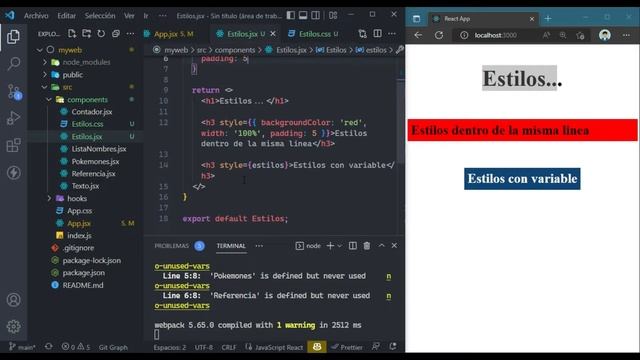Viewport: 640px width, 360px height.
Task: Collapse the myweb root folder
Action: 40,50
